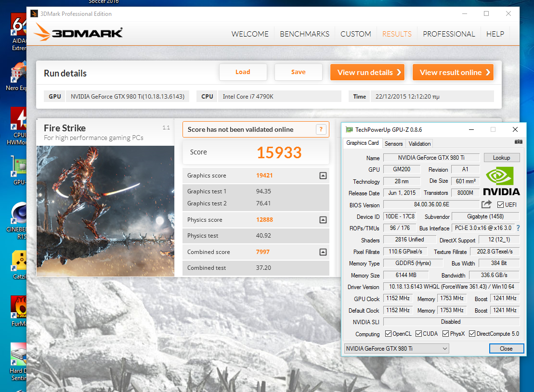The height and width of the screenshot is (392, 534).
Task: Toggle the DirectCompute 5.0 checkbox
Action: coord(472,333)
